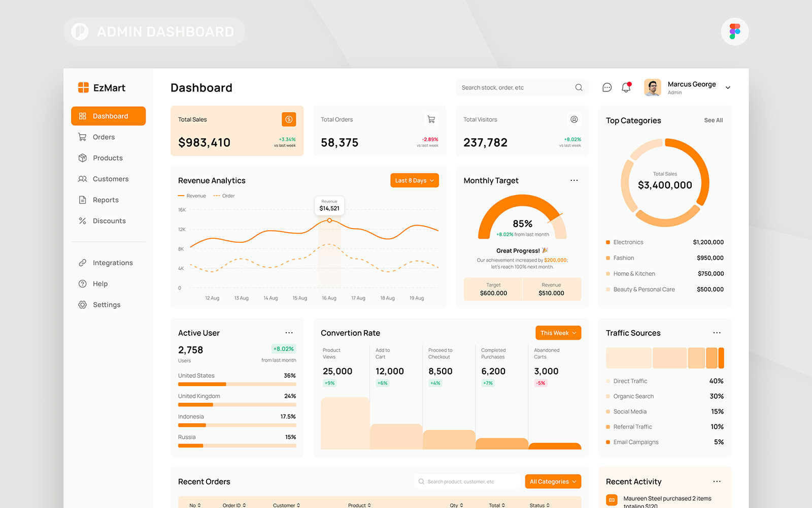Click the See All link for Top Categories
The image size is (812, 508).
point(713,120)
